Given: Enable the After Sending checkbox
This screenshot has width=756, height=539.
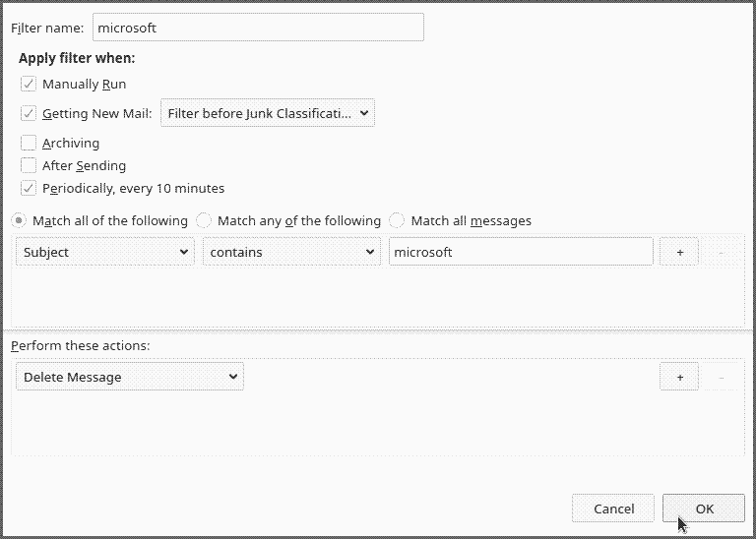Looking at the screenshot, I should 29,165.
